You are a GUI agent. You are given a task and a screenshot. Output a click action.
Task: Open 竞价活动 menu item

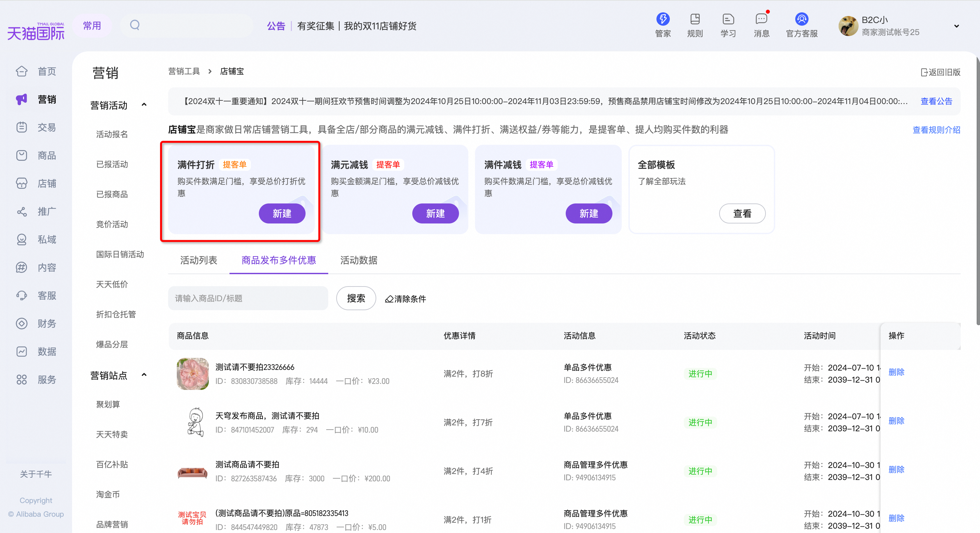112,224
